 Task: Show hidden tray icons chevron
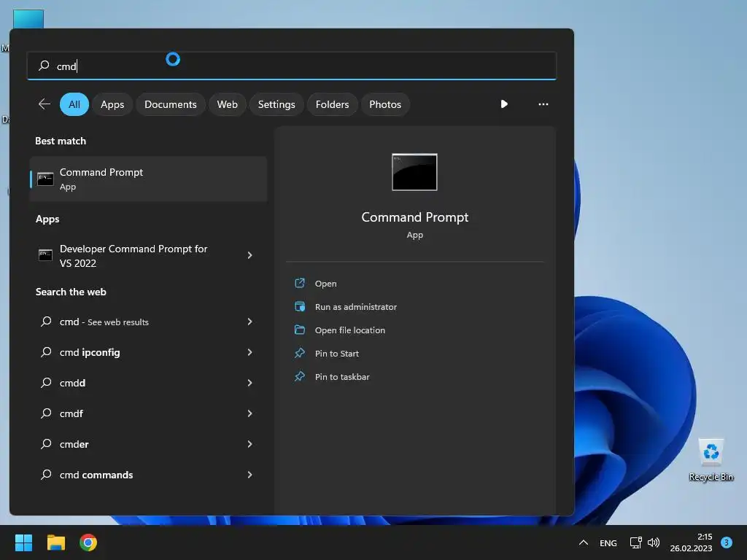pos(584,542)
